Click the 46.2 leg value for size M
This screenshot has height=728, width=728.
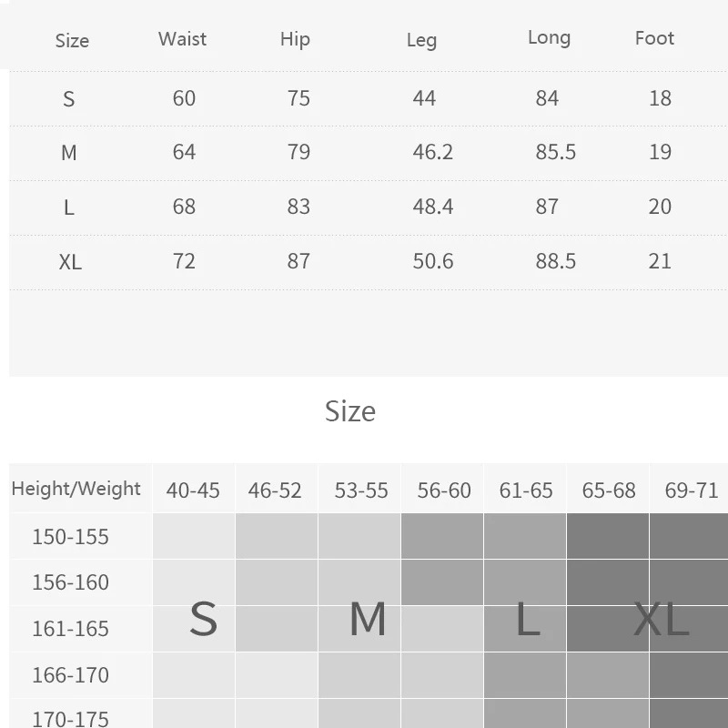tap(432, 152)
